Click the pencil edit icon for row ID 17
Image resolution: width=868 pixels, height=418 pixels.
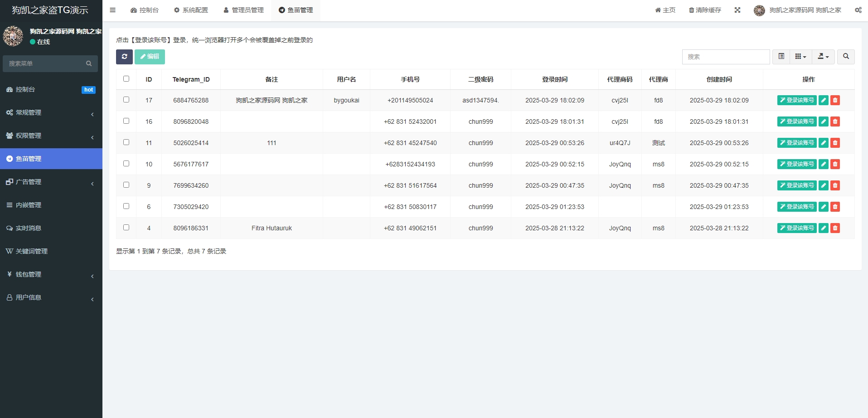pos(824,100)
